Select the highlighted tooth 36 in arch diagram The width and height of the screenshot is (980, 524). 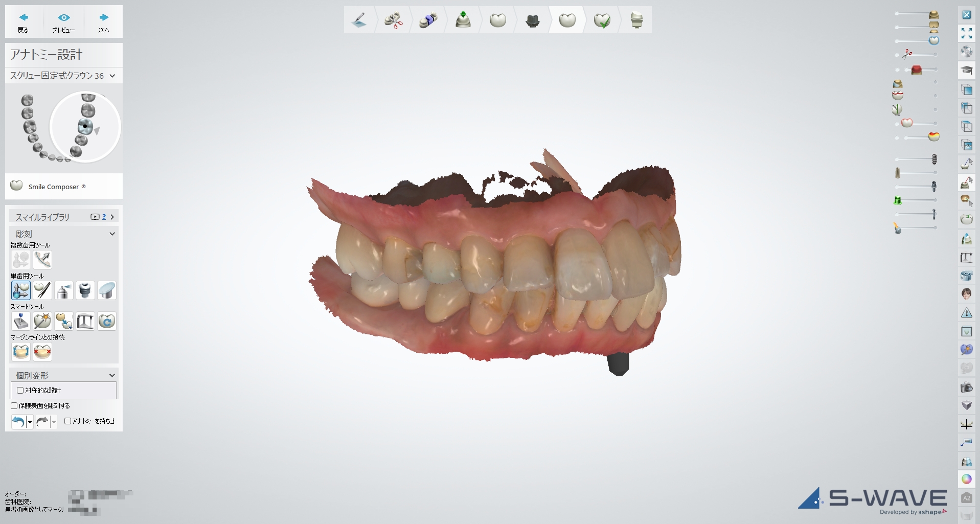85,126
